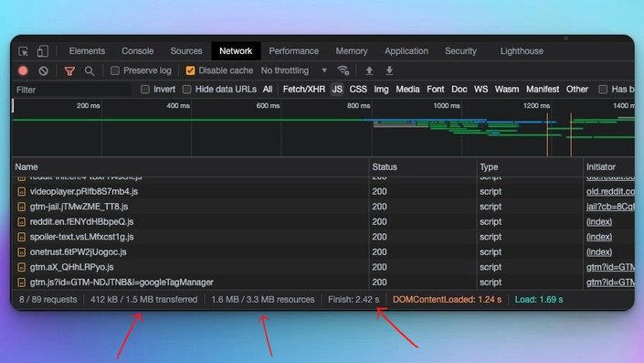Enable the Preserve log checkbox
The image size is (644, 363).
[x=115, y=70]
